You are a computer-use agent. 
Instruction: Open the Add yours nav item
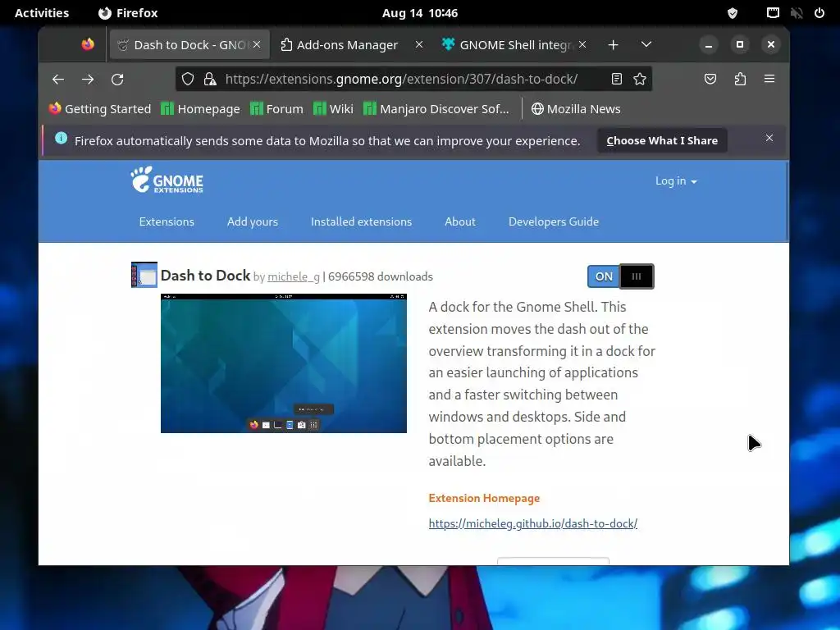pyautogui.click(x=253, y=221)
